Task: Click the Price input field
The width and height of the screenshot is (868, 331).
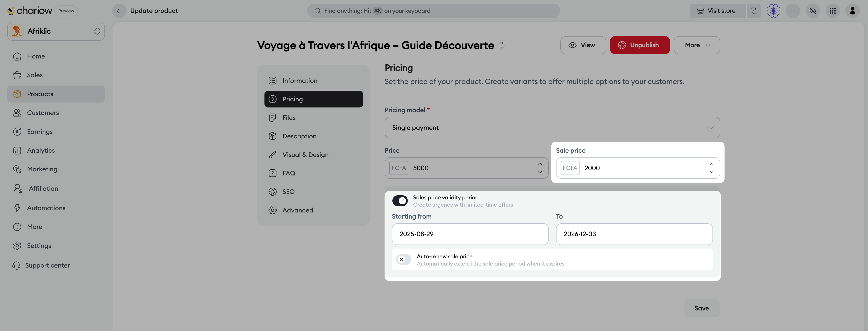Action: [x=466, y=168]
